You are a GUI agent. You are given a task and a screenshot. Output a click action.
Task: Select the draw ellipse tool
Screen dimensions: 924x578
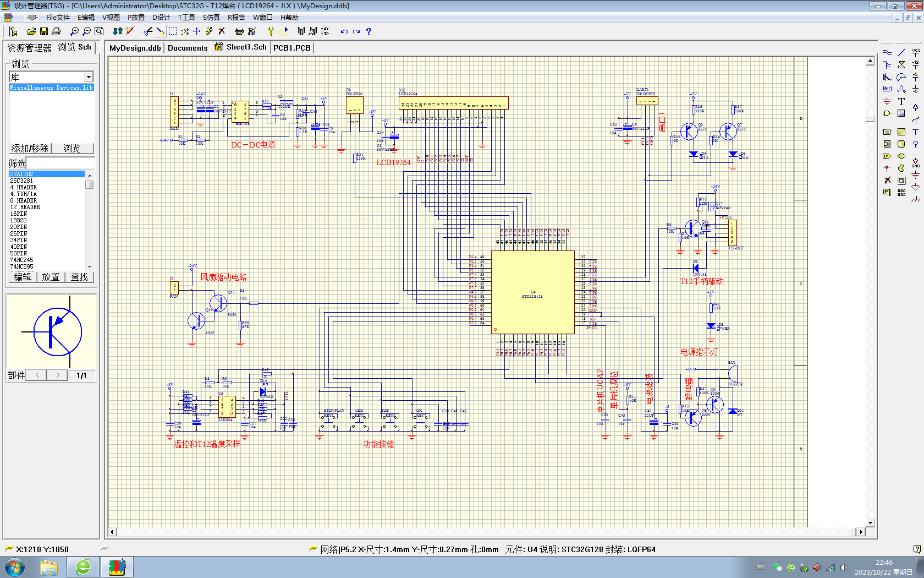(901, 156)
